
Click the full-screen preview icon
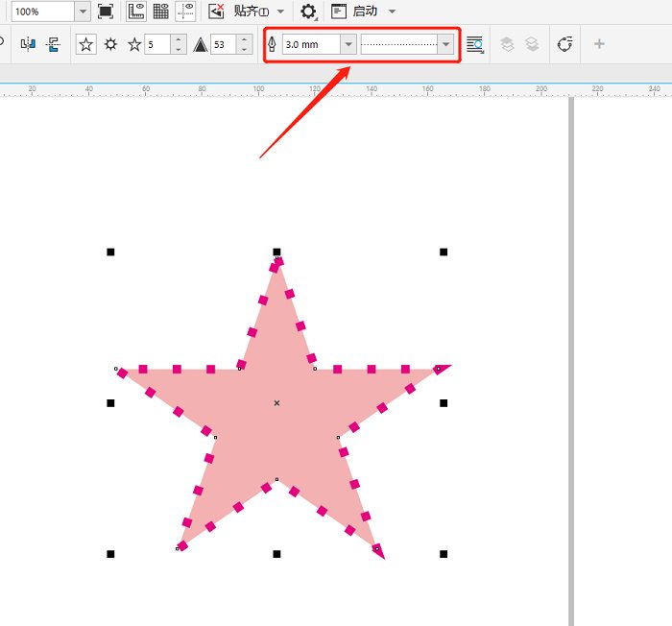(x=105, y=12)
